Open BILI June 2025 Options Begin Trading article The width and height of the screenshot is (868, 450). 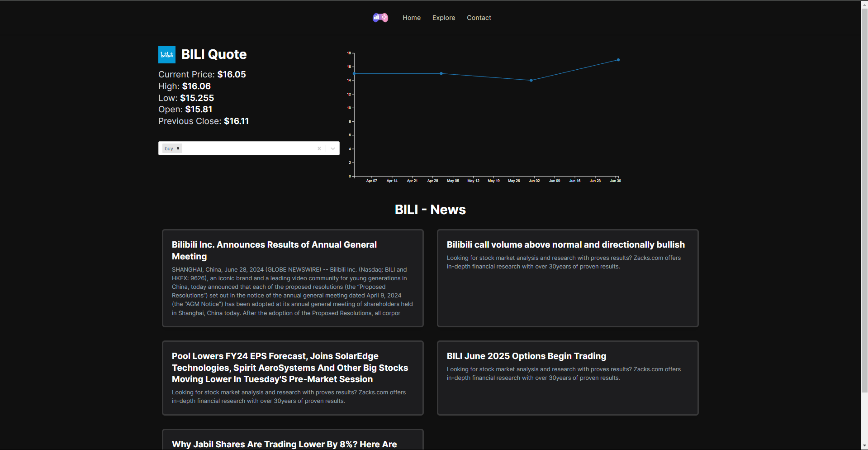click(568, 378)
